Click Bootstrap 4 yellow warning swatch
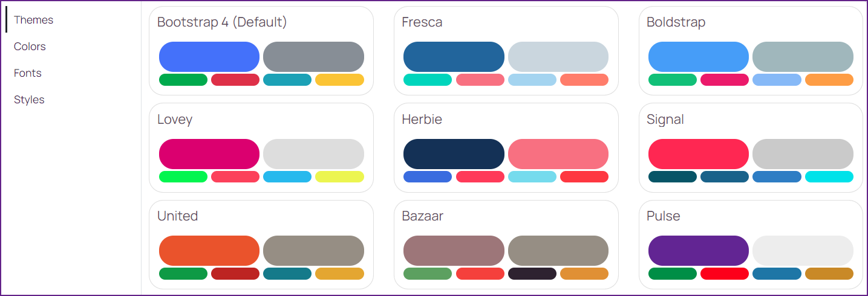The image size is (868, 296). (x=339, y=80)
